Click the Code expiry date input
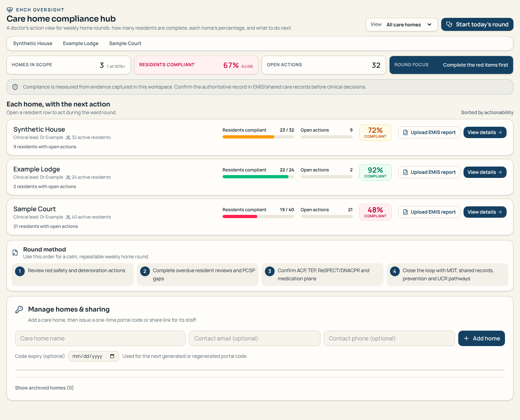The image size is (520, 420). point(93,356)
